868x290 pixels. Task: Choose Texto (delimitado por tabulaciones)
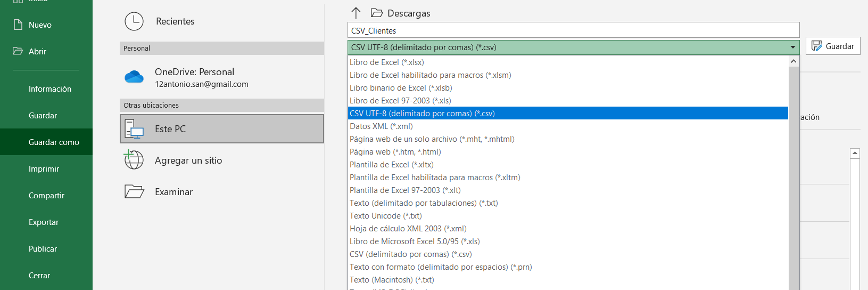(x=568, y=203)
